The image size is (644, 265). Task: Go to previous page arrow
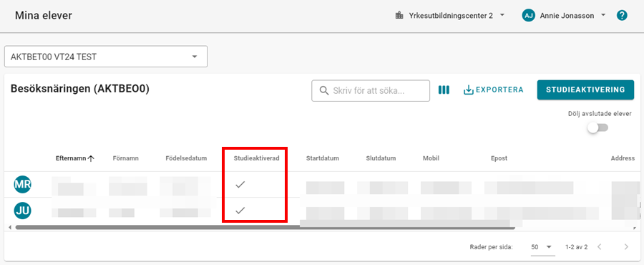click(600, 247)
